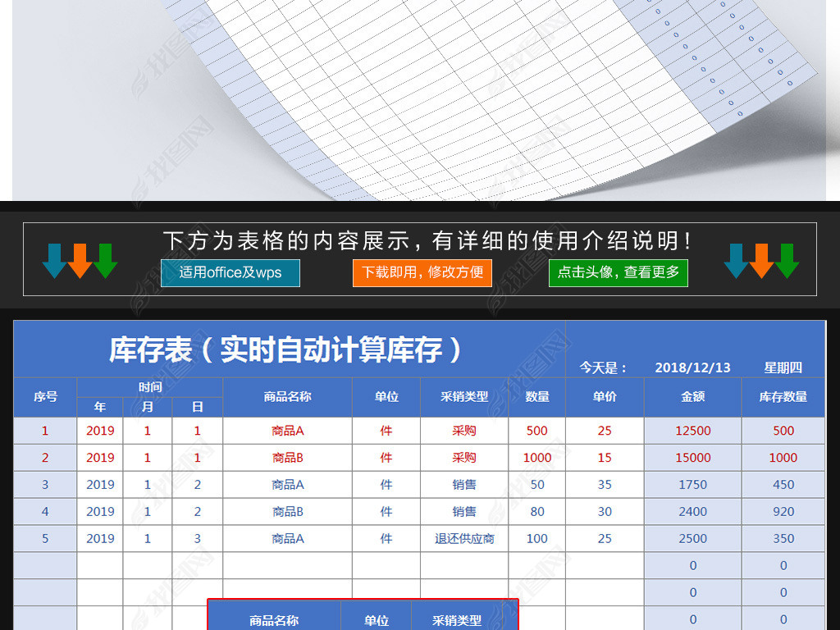840x630 pixels.
Task: Click the 库存数量 column header
Action: [x=783, y=397]
